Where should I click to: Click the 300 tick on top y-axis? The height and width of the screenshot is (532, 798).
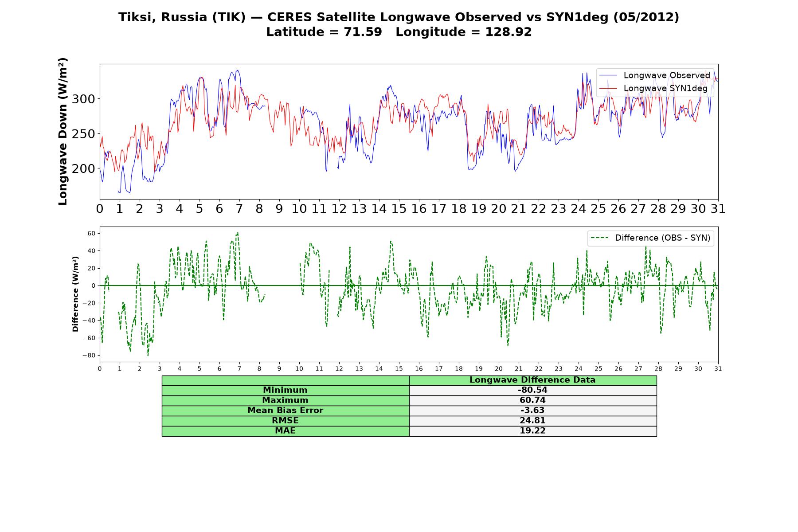pyautogui.click(x=83, y=99)
